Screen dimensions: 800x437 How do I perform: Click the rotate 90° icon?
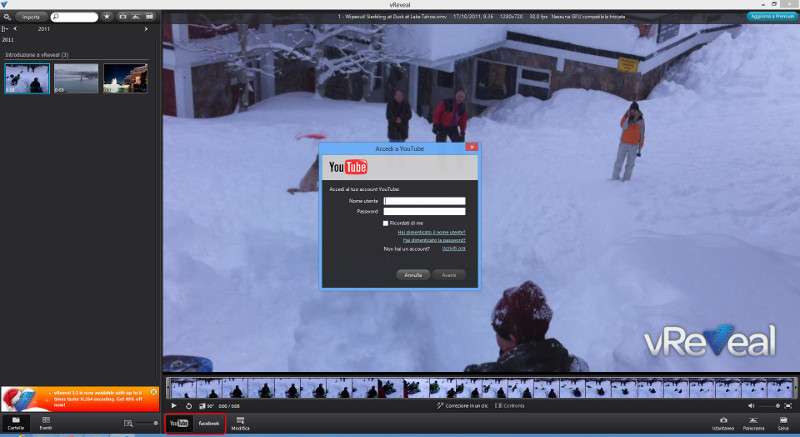pos(188,406)
